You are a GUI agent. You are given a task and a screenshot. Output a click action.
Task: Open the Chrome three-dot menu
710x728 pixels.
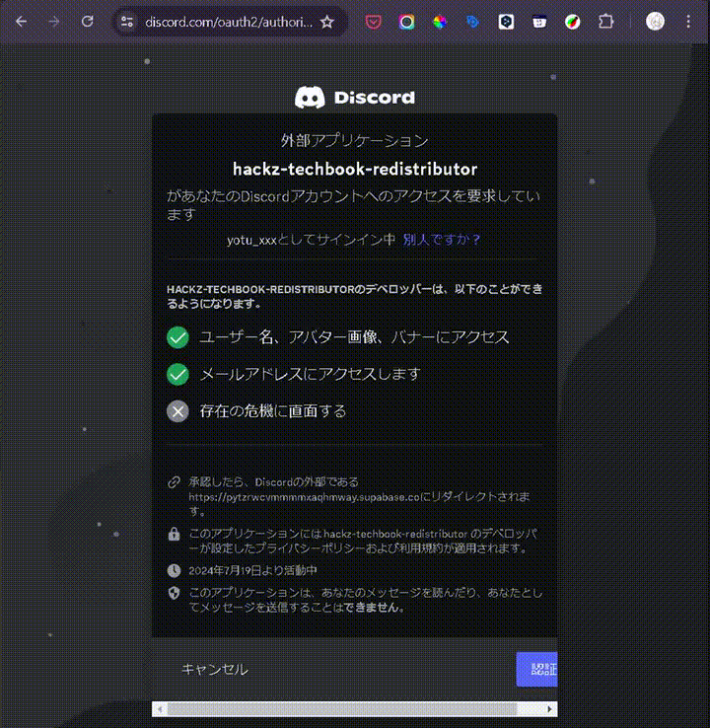[x=688, y=22]
